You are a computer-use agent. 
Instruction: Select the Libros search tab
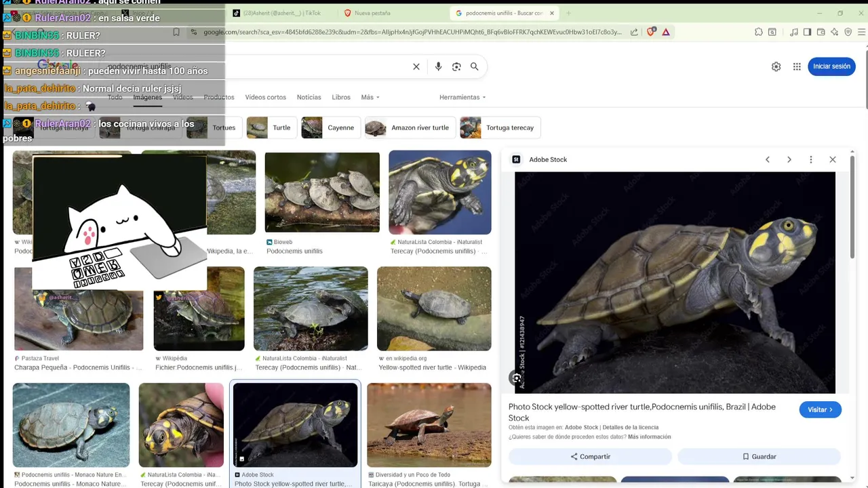tap(341, 97)
